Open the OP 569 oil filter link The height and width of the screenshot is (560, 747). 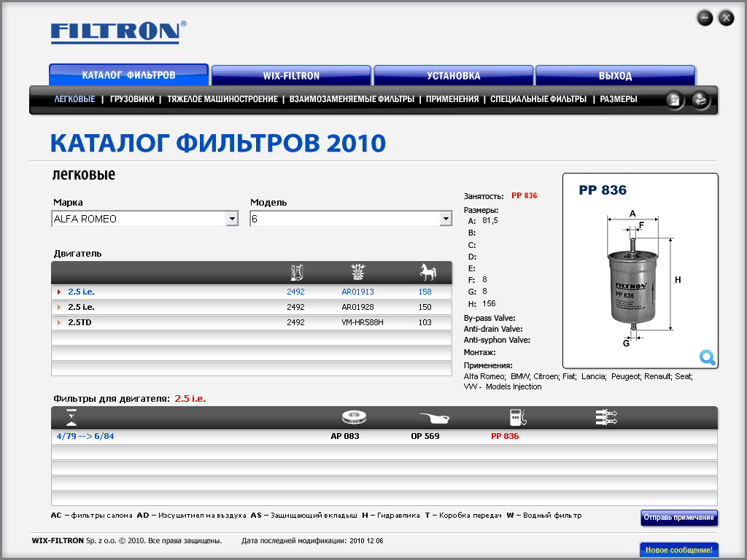pos(425,437)
